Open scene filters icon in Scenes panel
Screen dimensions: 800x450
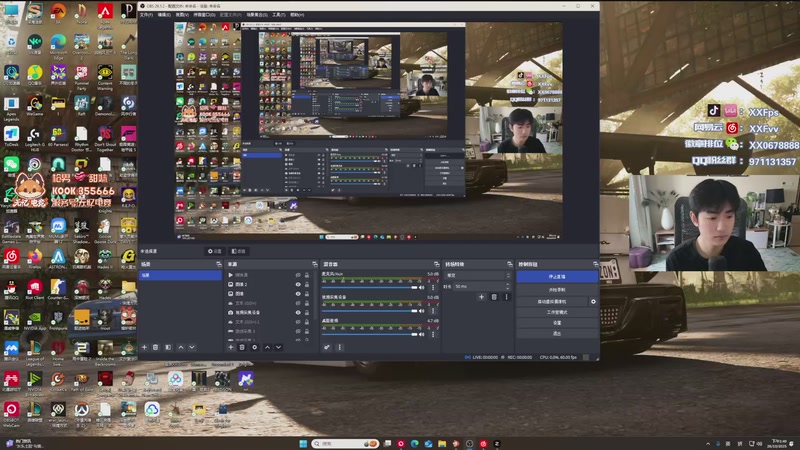pos(168,347)
